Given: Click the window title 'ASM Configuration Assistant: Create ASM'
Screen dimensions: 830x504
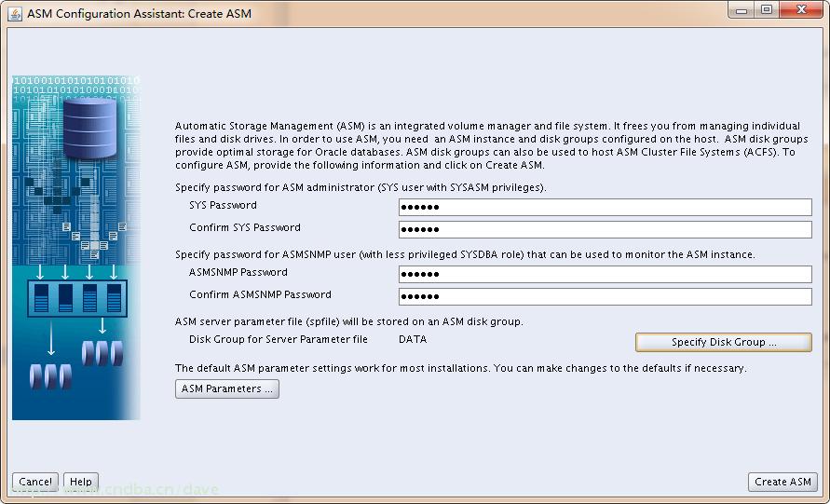Looking at the screenshot, I should [x=139, y=14].
